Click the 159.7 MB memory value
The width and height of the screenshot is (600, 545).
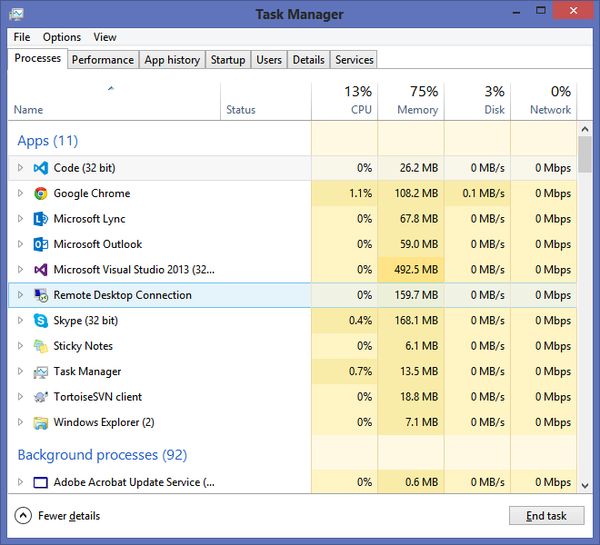(416, 295)
